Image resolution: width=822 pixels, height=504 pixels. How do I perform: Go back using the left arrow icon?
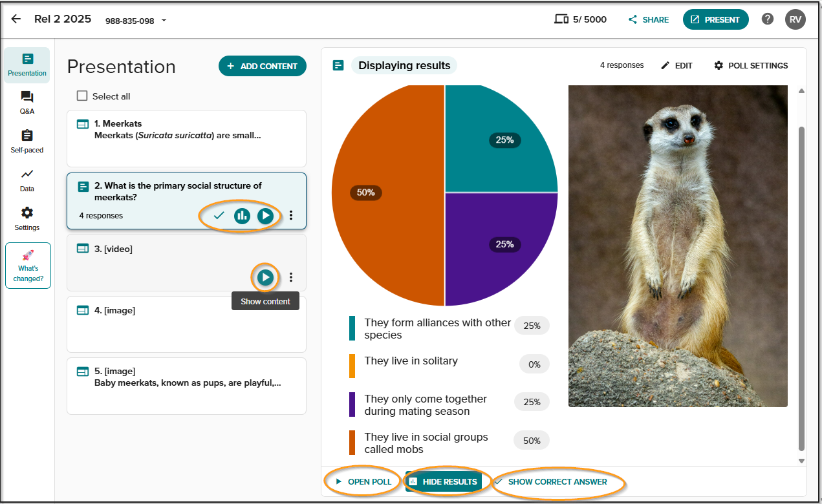[16, 19]
